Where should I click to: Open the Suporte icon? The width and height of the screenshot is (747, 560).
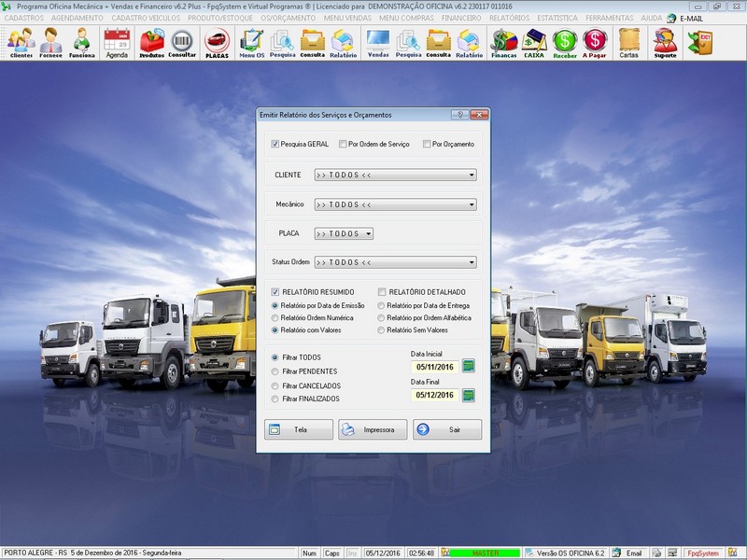[665, 43]
